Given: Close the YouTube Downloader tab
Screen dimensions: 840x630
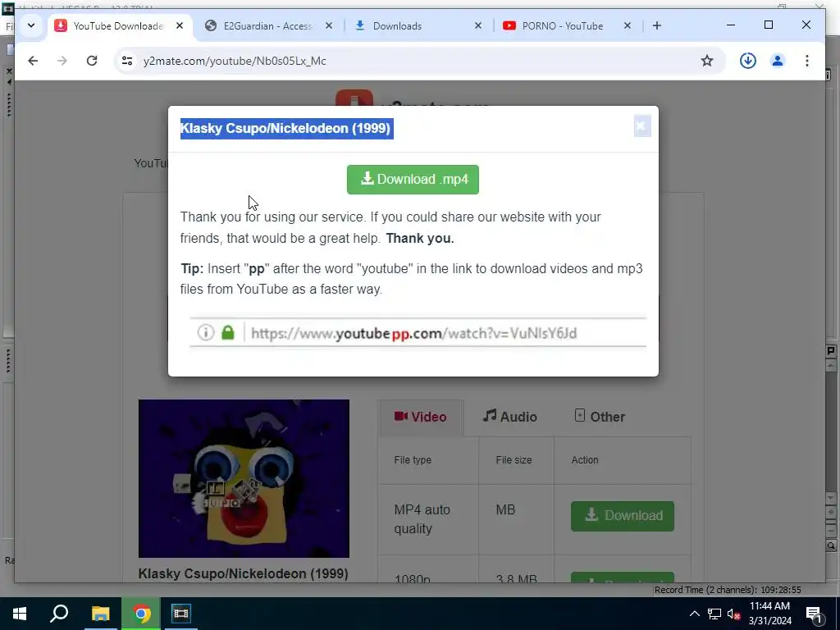Looking at the screenshot, I should coord(180,25).
